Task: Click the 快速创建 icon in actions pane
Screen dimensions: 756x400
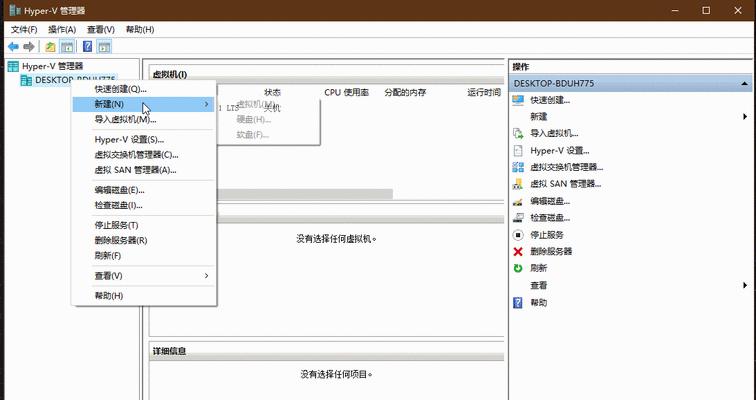Action: pyautogui.click(x=518, y=100)
